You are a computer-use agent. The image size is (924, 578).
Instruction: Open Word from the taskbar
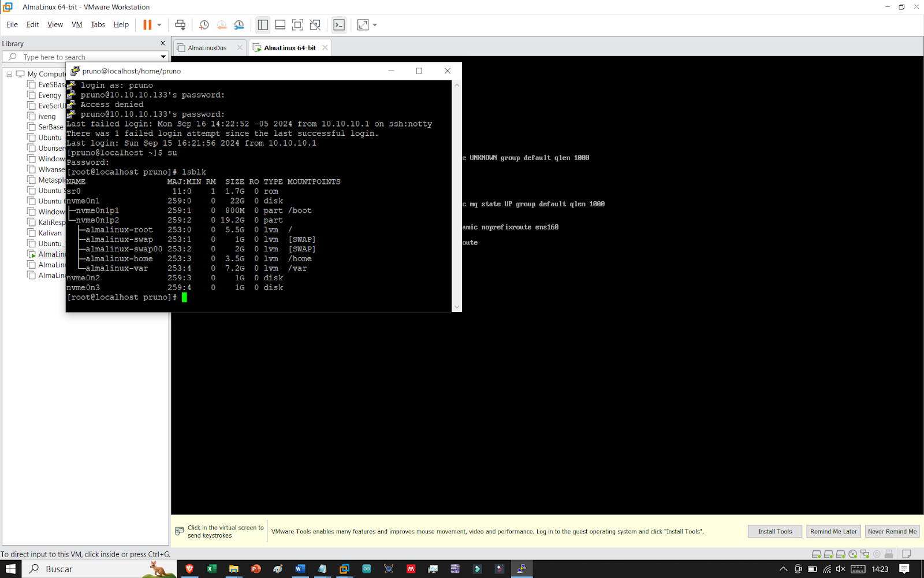(x=300, y=569)
